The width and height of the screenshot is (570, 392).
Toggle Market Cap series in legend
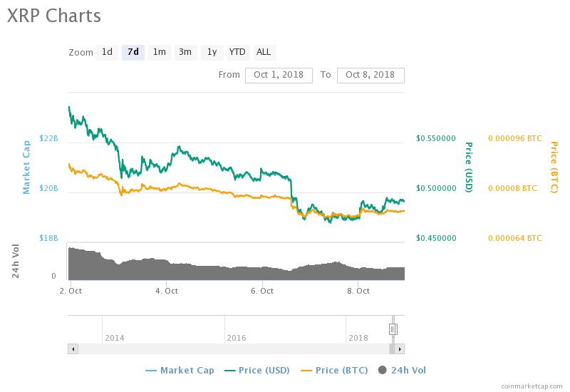pyautogui.click(x=180, y=371)
